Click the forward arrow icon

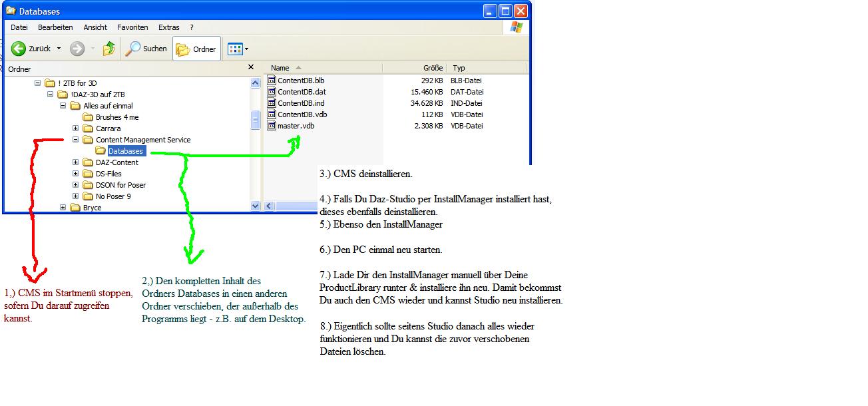pos(77,49)
